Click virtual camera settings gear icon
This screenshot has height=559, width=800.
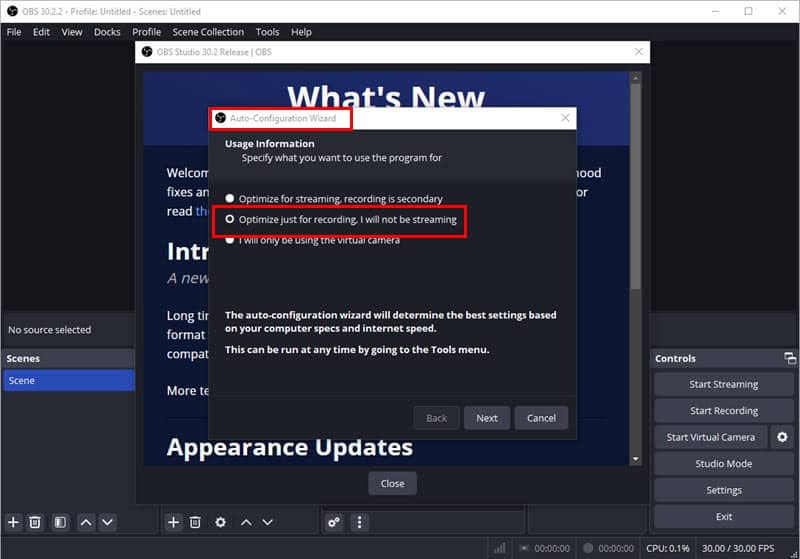(x=782, y=437)
